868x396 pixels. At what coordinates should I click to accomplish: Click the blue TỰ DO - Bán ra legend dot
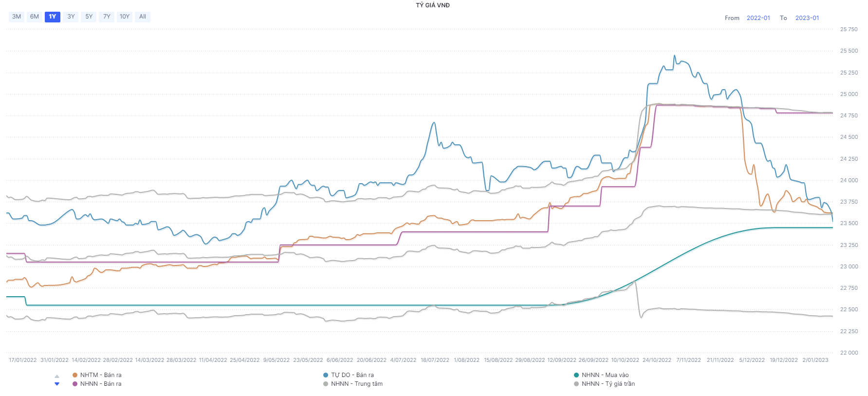[x=326, y=375]
